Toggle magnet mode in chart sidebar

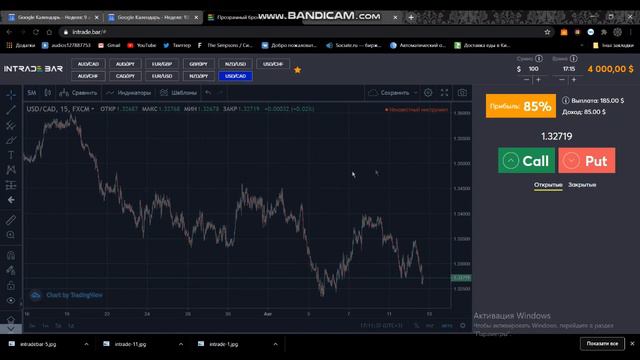pyautogui.click(x=11, y=256)
